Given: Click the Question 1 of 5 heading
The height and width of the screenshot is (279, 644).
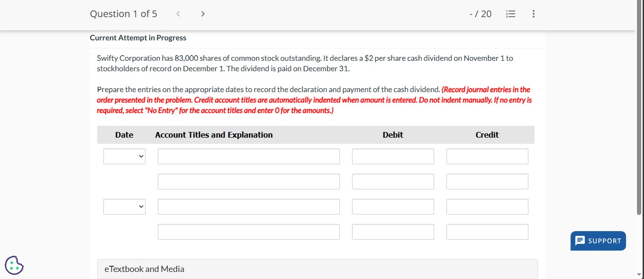Looking at the screenshot, I should (123, 14).
